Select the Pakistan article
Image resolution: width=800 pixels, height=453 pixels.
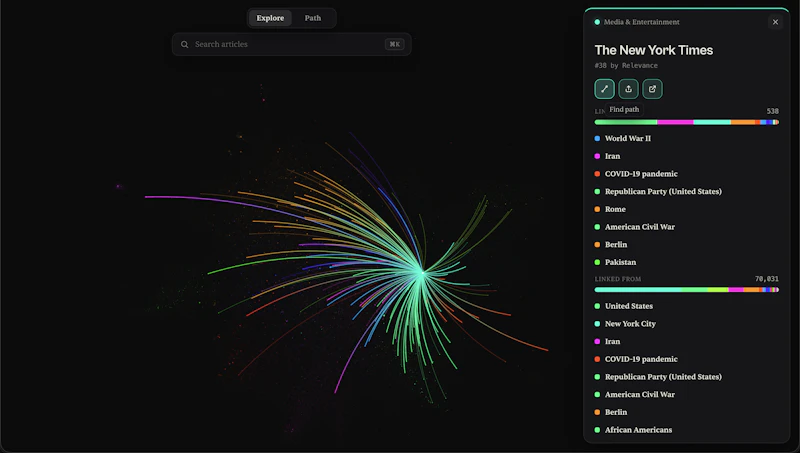point(620,262)
